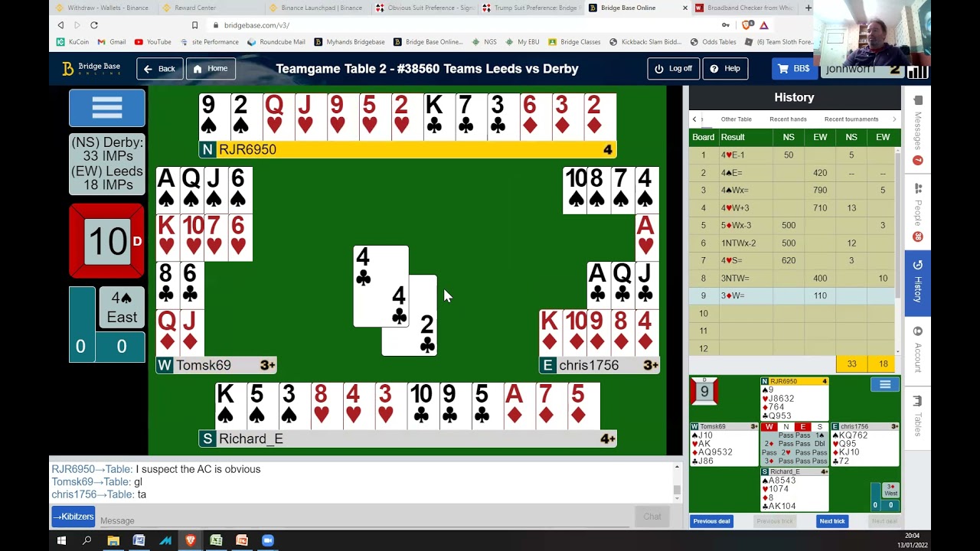Switch to the Other Table history tab
This screenshot has height=551, width=980.
[736, 119]
